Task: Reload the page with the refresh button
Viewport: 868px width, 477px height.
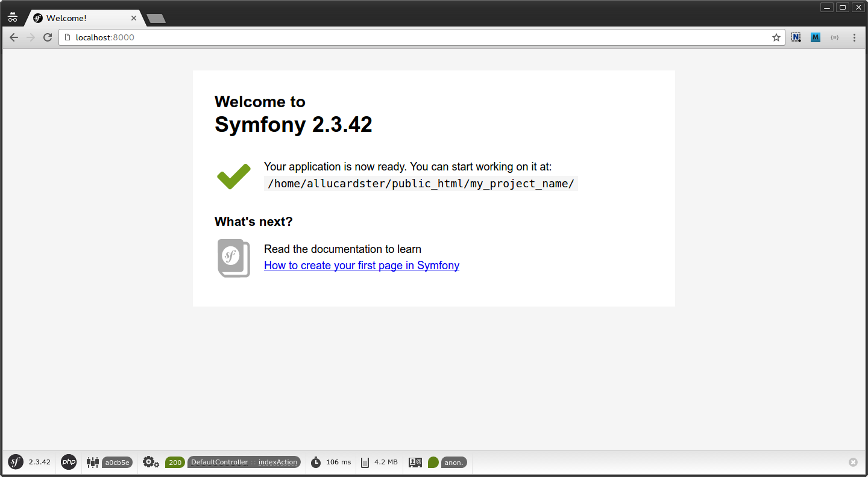Action: (48, 37)
